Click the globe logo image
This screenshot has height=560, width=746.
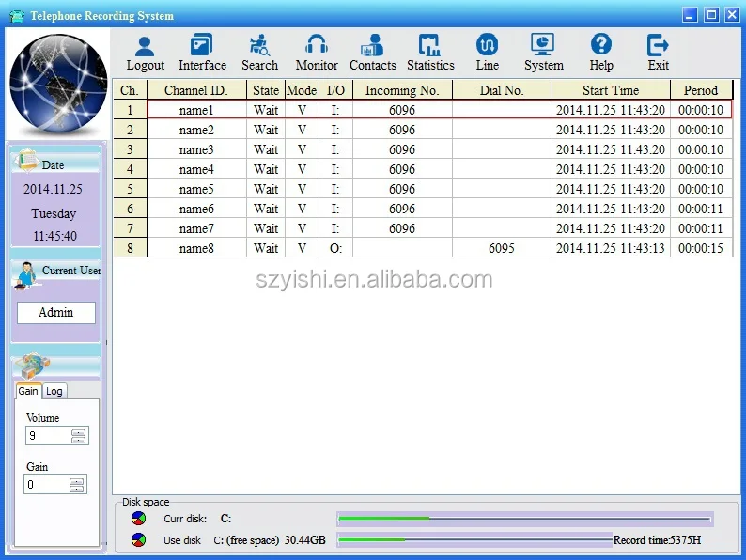[58, 84]
